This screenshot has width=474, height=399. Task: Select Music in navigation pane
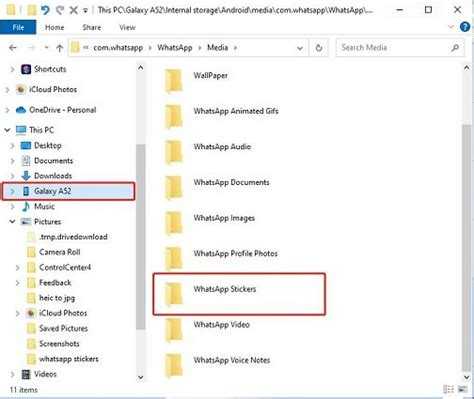(x=44, y=207)
